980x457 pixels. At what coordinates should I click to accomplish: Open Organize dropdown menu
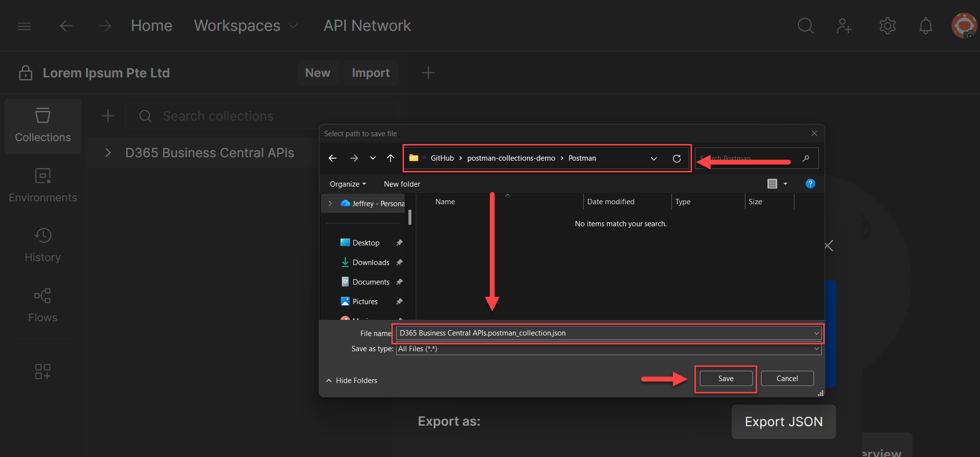[348, 184]
